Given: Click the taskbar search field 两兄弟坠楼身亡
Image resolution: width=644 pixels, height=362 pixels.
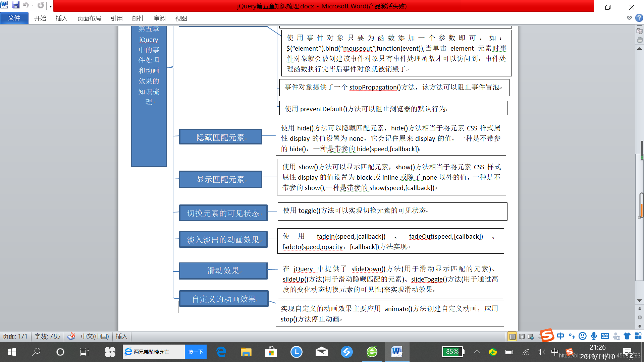Looking at the screenshot, I should (154, 352).
